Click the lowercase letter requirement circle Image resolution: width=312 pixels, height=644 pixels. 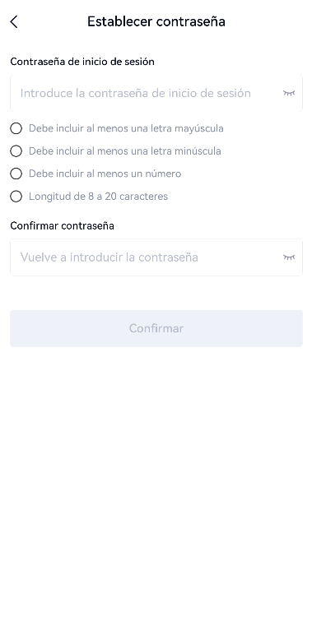point(16,151)
